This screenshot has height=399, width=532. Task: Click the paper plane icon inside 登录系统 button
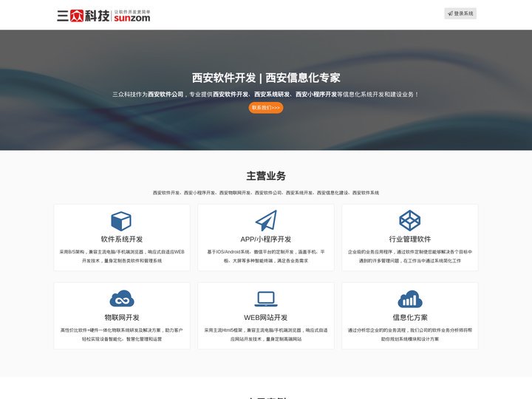point(450,13)
